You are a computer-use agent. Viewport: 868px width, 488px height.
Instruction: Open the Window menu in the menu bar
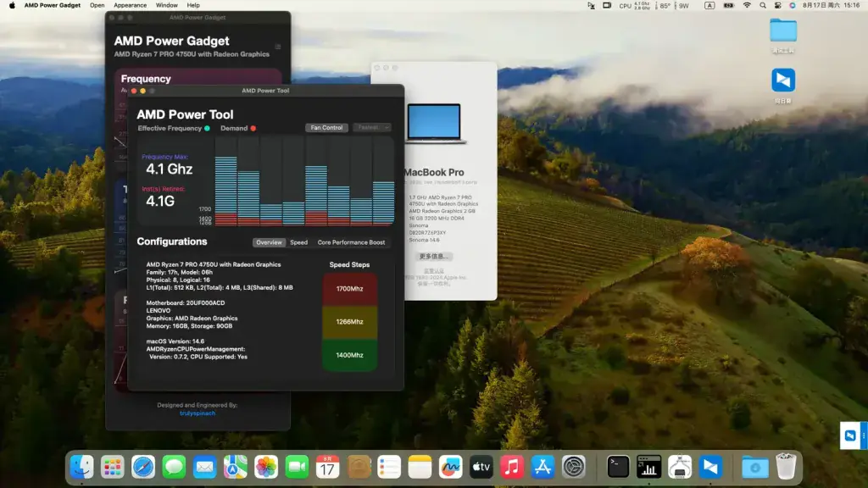point(167,5)
